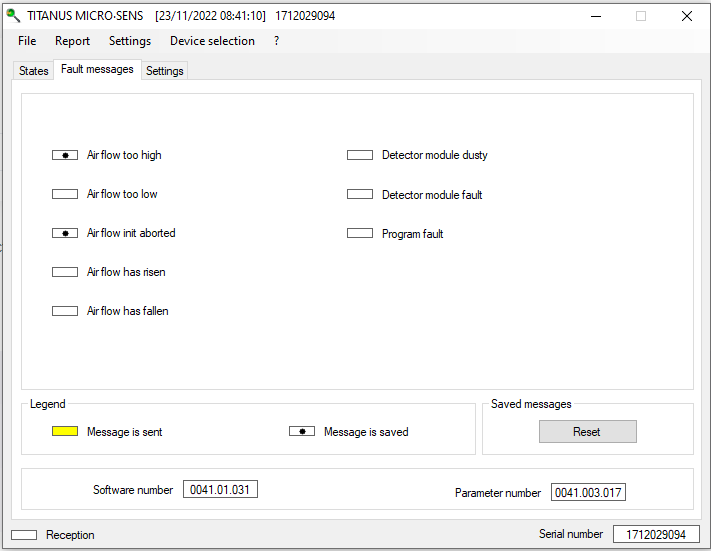Click the 'Parameter number' label
The image size is (711, 551).
(498, 493)
